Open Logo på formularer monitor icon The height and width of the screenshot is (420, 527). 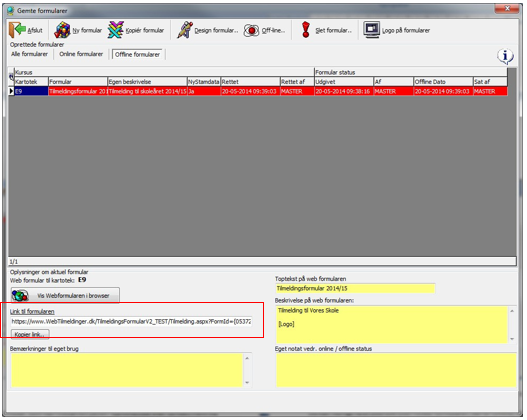click(371, 30)
